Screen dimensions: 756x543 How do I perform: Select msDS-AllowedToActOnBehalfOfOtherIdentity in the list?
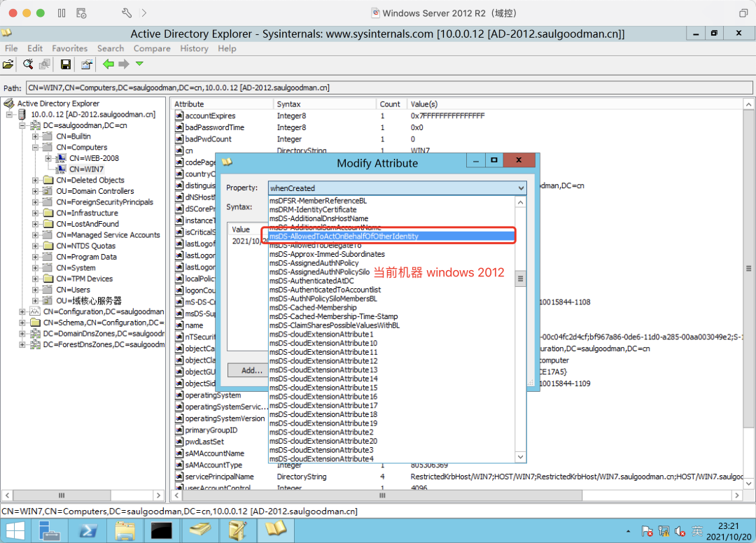point(391,236)
